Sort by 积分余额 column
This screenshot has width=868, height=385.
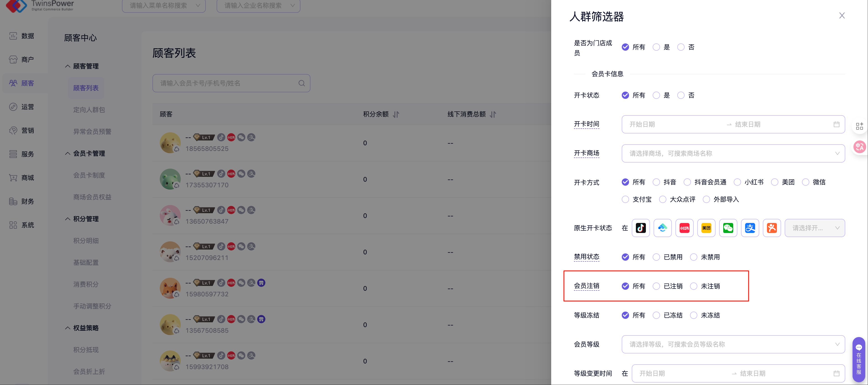[396, 114]
